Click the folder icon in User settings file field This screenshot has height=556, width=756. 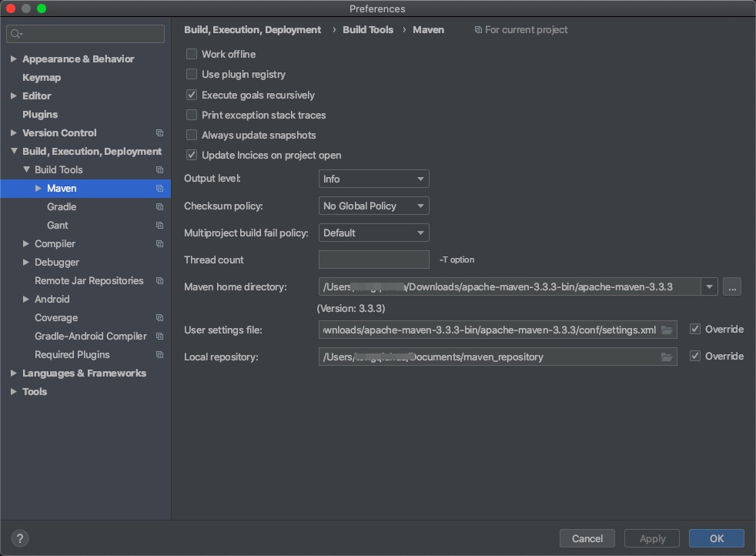click(667, 330)
